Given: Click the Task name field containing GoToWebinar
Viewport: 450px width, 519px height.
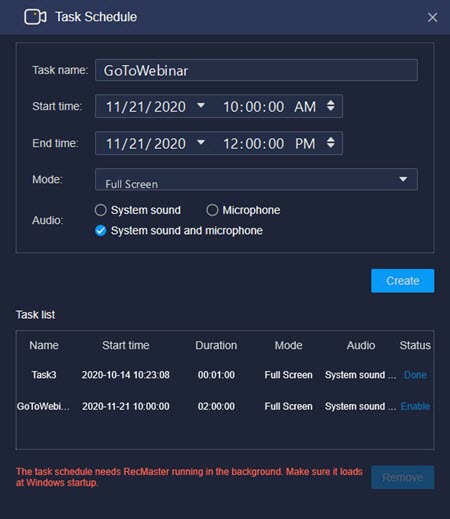Looking at the screenshot, I should (x=256, y=70).
